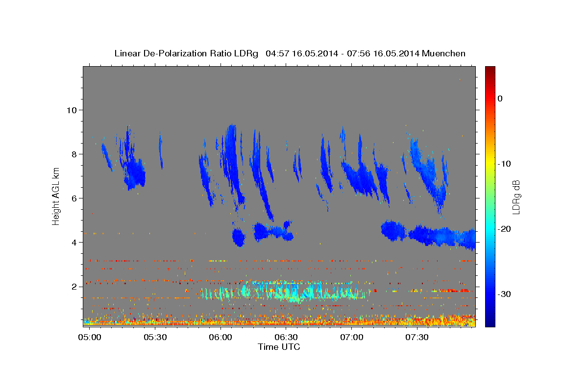Click the '8' height tick label
588x392 pixels.
tap(74, 154)
